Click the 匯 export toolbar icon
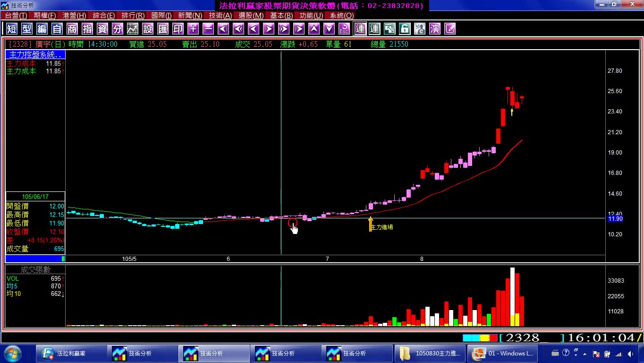Screen dimensions: 644x363 (163, 29)
